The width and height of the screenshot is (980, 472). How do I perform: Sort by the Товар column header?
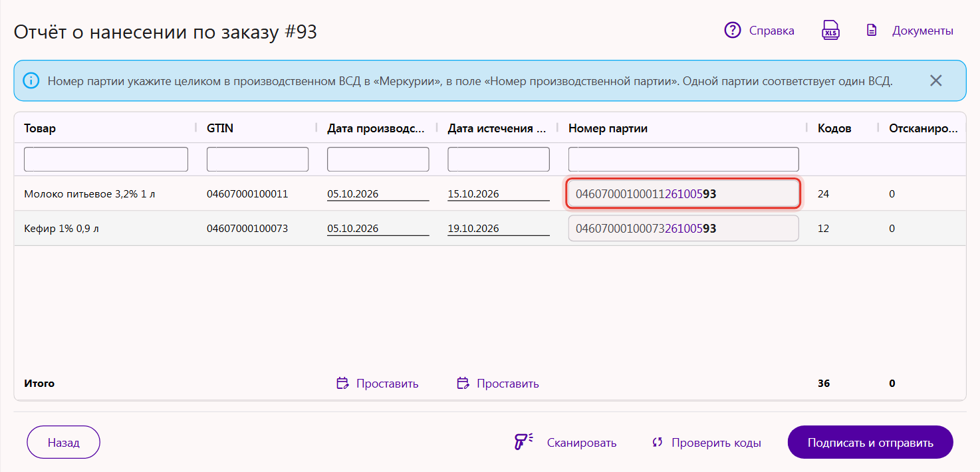tap(40, 128)
